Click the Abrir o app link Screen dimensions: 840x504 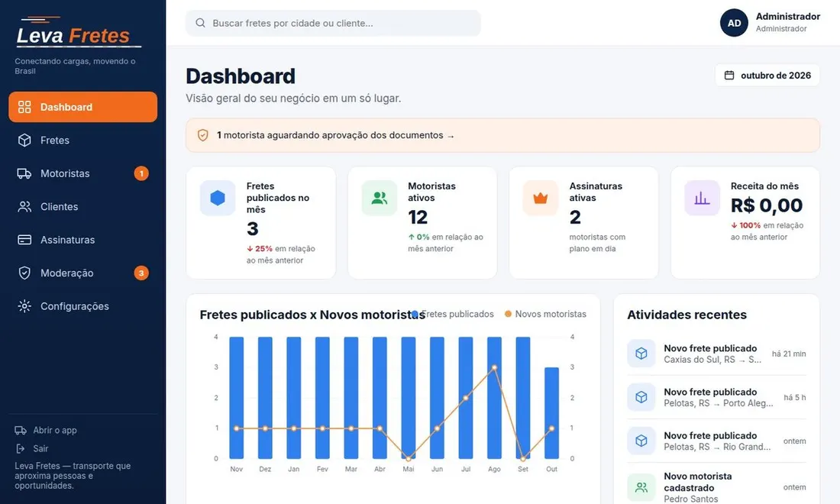point(46,430)
